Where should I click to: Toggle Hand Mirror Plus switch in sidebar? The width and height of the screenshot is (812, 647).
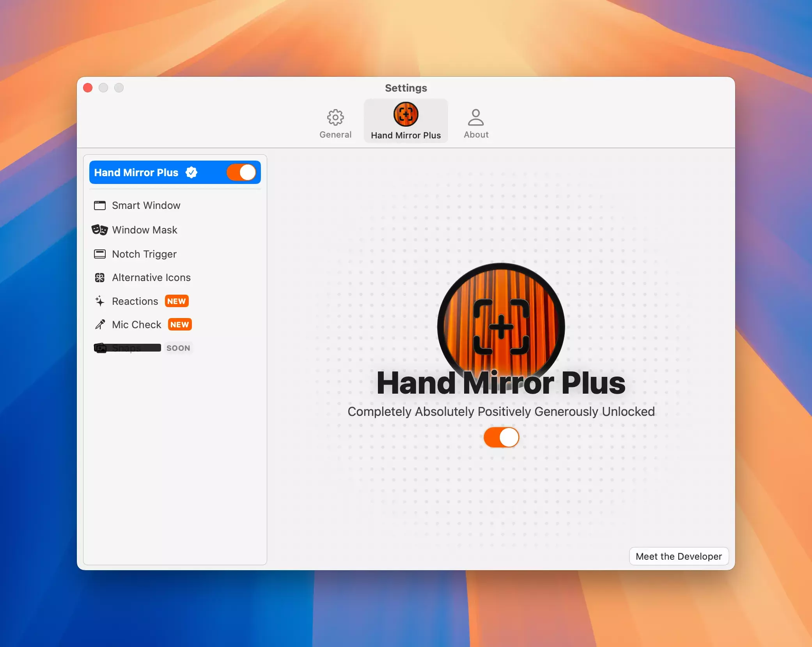coord(241,172)
